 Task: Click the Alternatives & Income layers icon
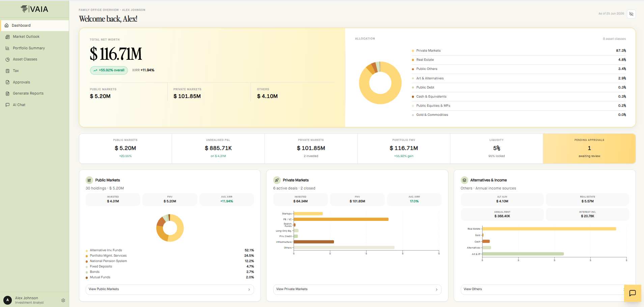tap(464, 180)
